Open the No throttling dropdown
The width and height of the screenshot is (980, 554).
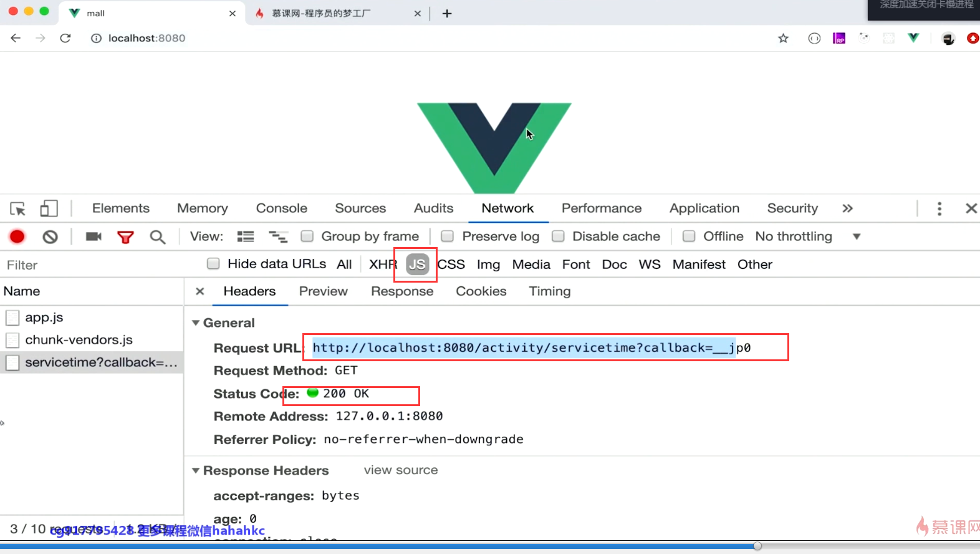coord(807,236)
